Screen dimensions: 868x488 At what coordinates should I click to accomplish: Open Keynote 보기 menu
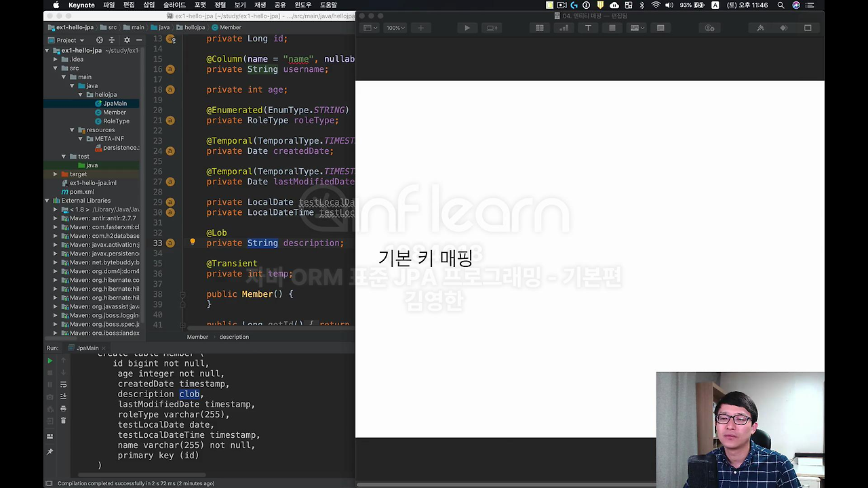click(240, 5)
